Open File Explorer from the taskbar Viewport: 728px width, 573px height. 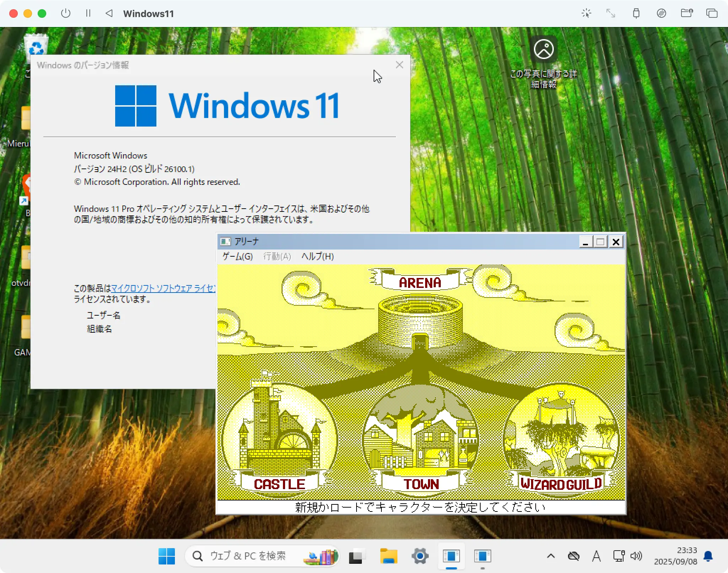tap(389, 556)
